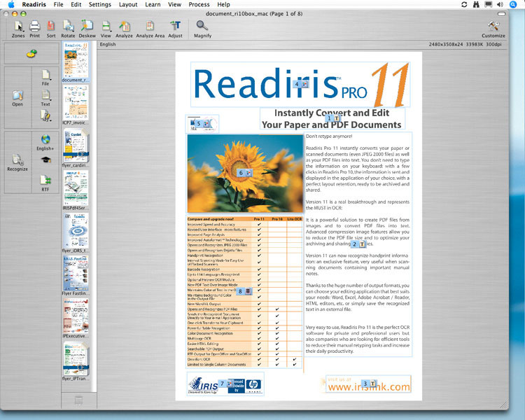Select the flyer_iDRS page thumbnail
525x420 pixels.
coord(75,230)
